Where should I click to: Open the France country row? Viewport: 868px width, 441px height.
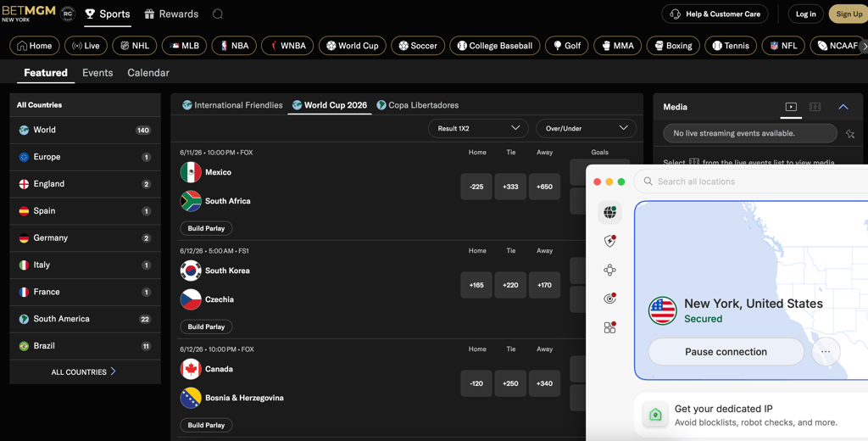pyautogui.click(x=86, y=292)
